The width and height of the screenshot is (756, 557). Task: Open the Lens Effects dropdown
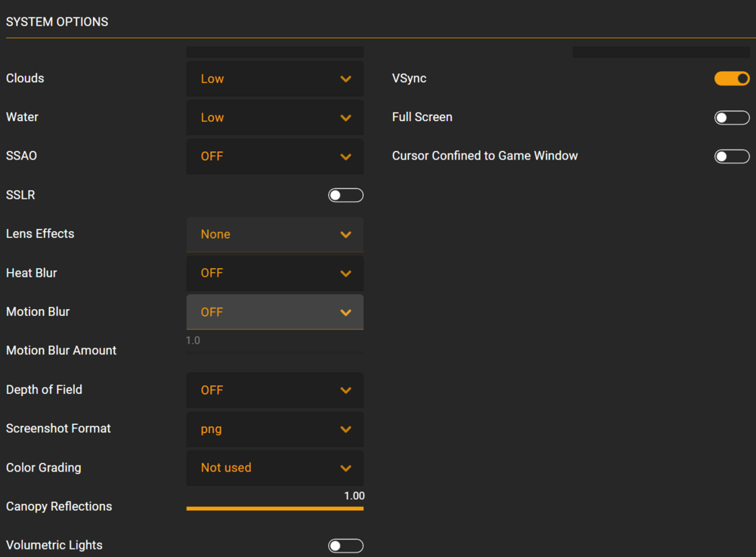click(x=274, y=234)
